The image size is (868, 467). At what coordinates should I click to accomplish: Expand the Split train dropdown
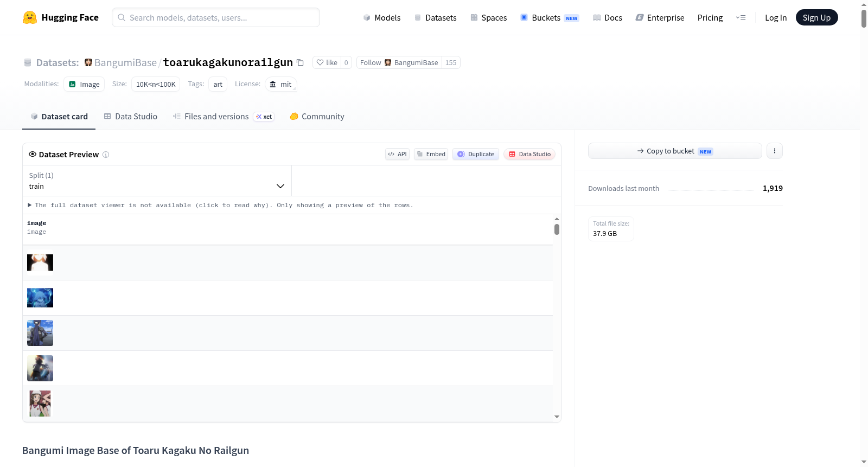157,181
